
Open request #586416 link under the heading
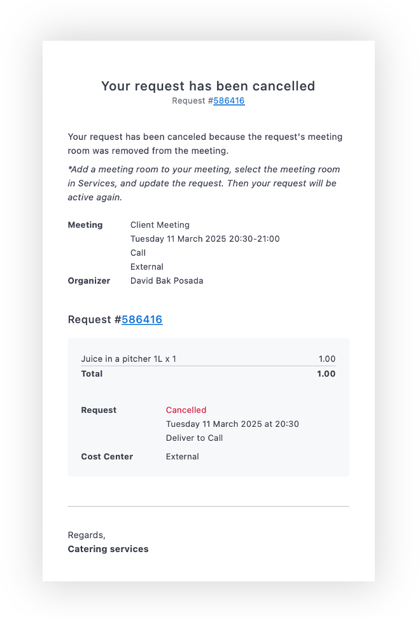pyautogui.click(x=229, y=101)
